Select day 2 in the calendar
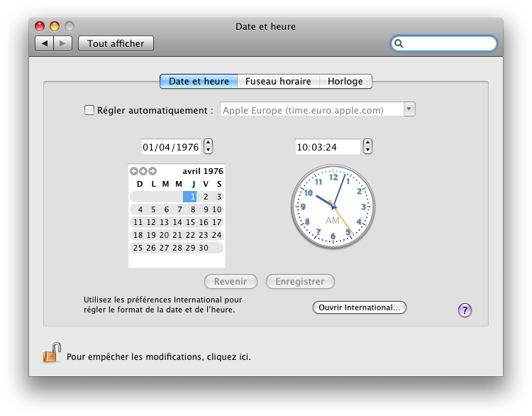The width and height of the screenshot is (532, 416). point(206,197)
